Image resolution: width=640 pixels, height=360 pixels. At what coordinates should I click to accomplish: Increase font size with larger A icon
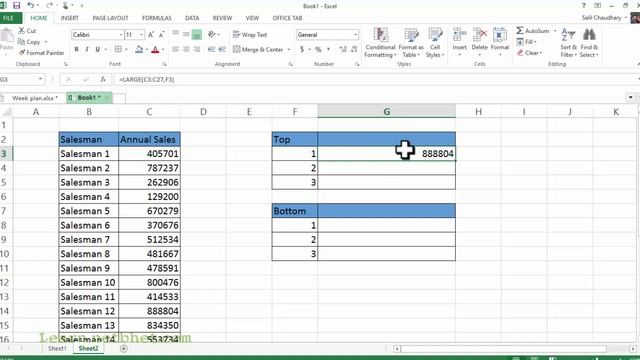[151, 35]
